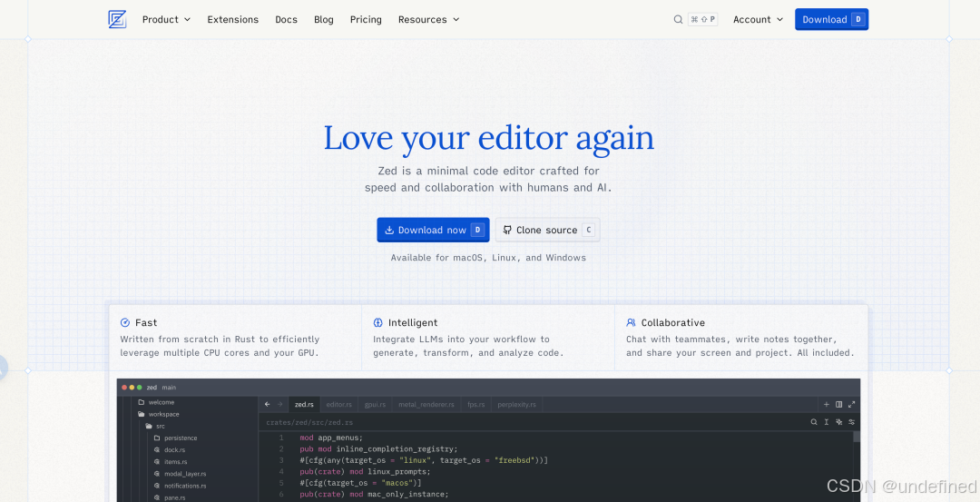The image size is (980, 502).
Task: Expand the Resources dropdown
Action: [x=428, y=19]
